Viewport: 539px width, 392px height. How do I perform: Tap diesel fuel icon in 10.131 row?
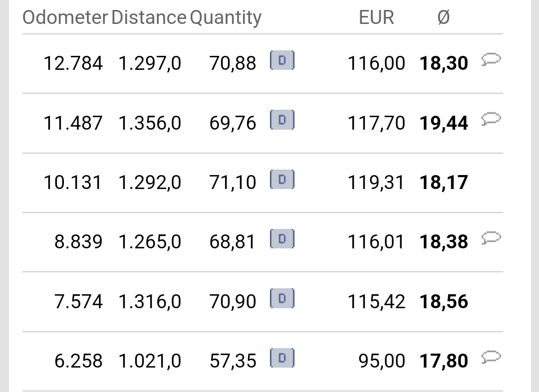[x=282, y=179]
